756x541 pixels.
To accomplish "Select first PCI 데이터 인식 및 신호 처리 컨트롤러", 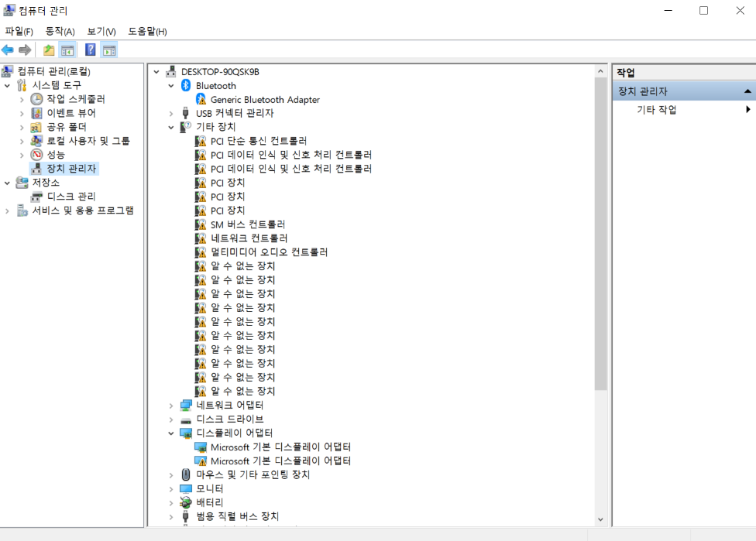I will tap(290, 155).
